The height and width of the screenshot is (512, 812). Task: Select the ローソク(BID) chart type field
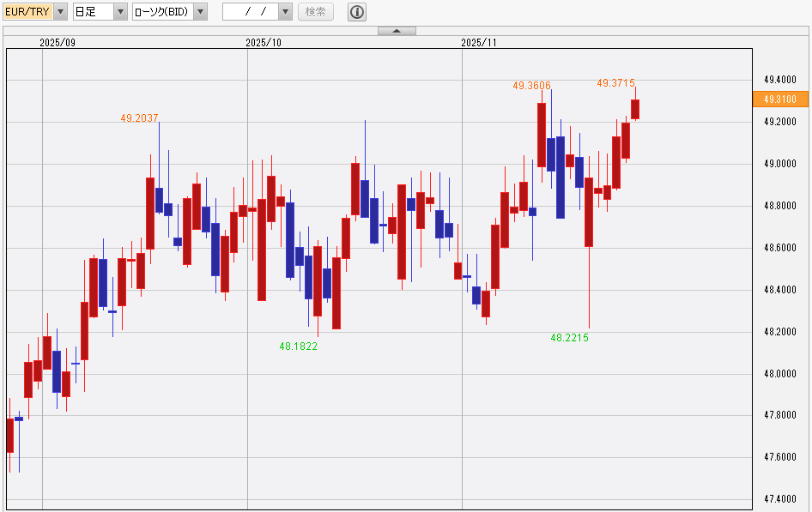[163, 11]
